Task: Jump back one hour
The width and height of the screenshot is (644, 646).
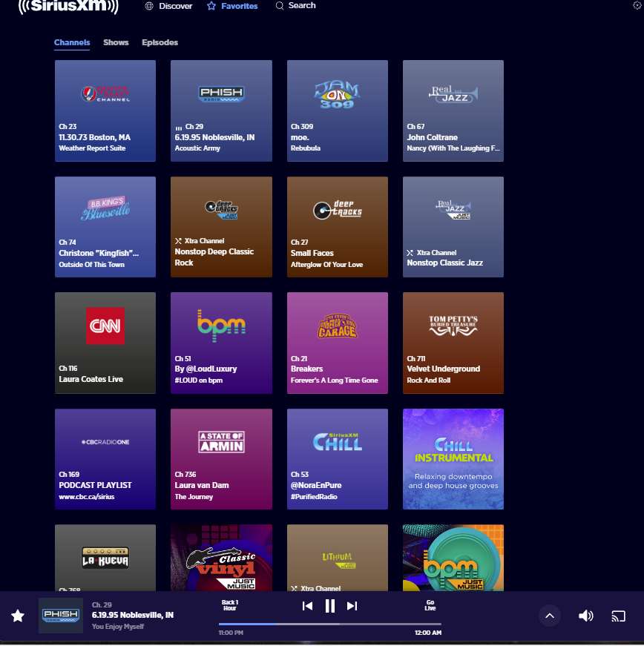Action: 230,605
